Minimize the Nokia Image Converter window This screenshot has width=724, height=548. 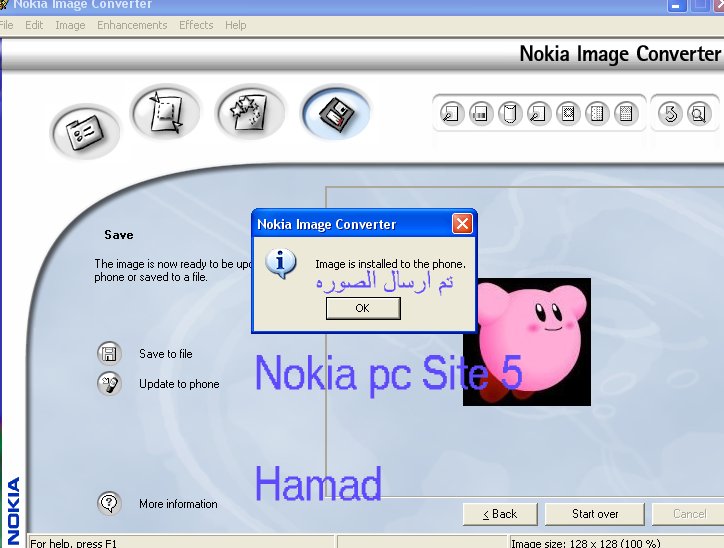click(x=676, y=6)
